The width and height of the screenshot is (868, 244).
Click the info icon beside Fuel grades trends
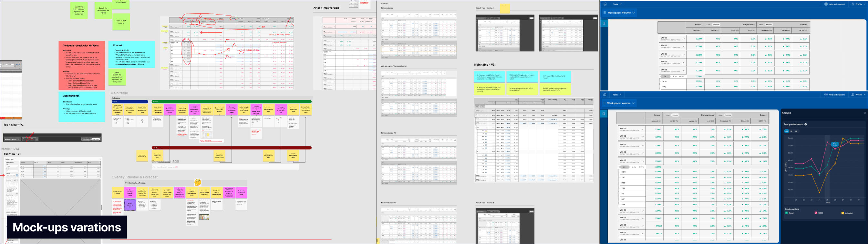(x=806, y=124)
